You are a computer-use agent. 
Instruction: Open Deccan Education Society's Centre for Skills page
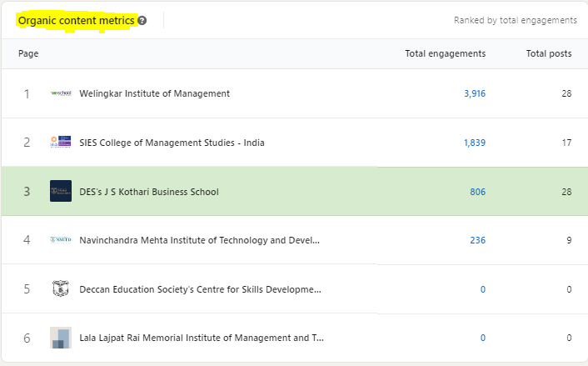200,289
